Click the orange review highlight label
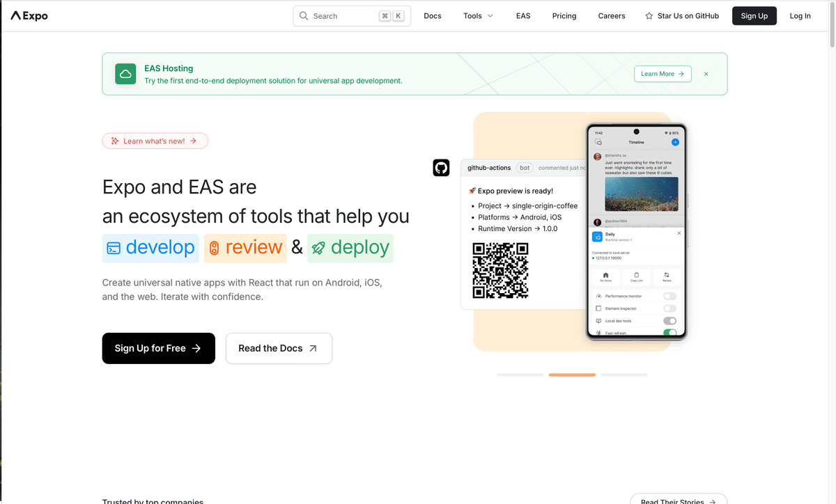836x504 pixels. [x=245, y=248]
